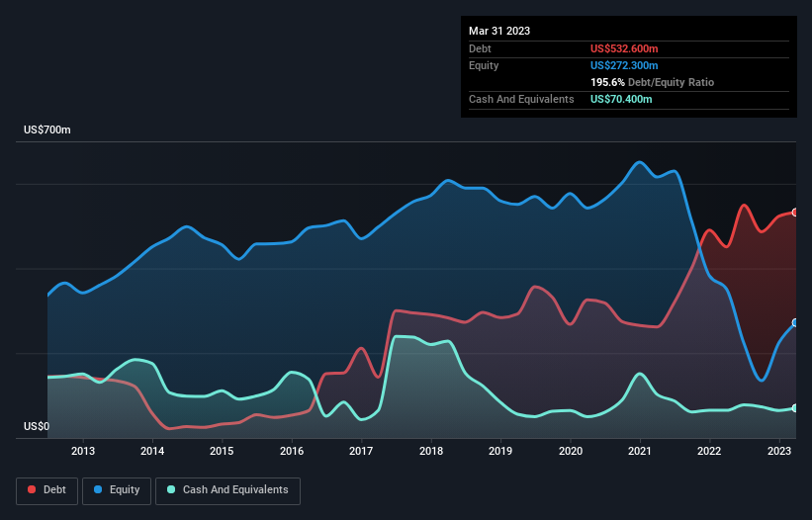Toggle the Cash And Equivalents legend button

coord(227,490)
